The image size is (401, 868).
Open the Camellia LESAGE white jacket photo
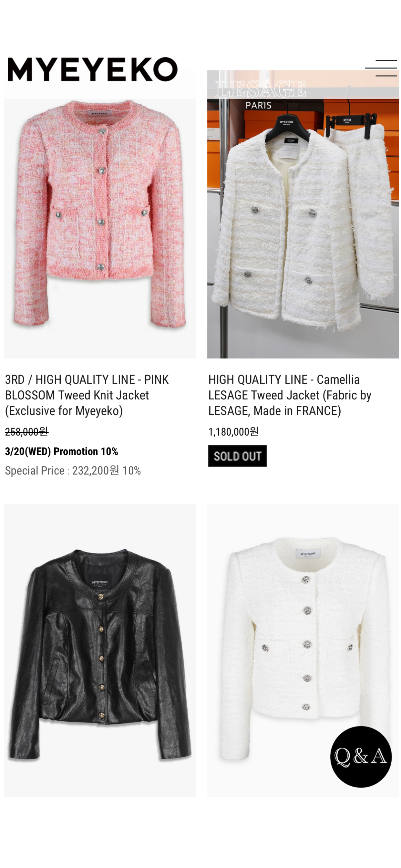click(303, 214)
